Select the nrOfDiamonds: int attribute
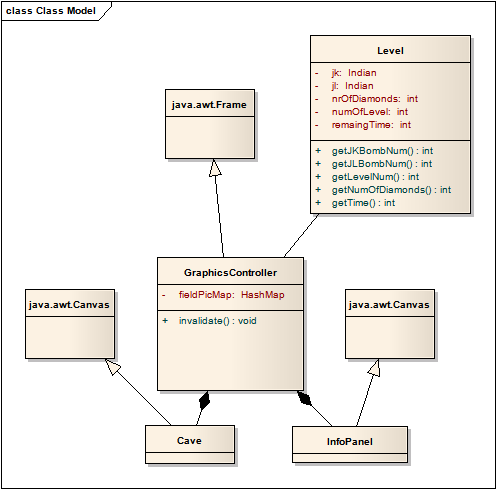 [x=375, y=99]
